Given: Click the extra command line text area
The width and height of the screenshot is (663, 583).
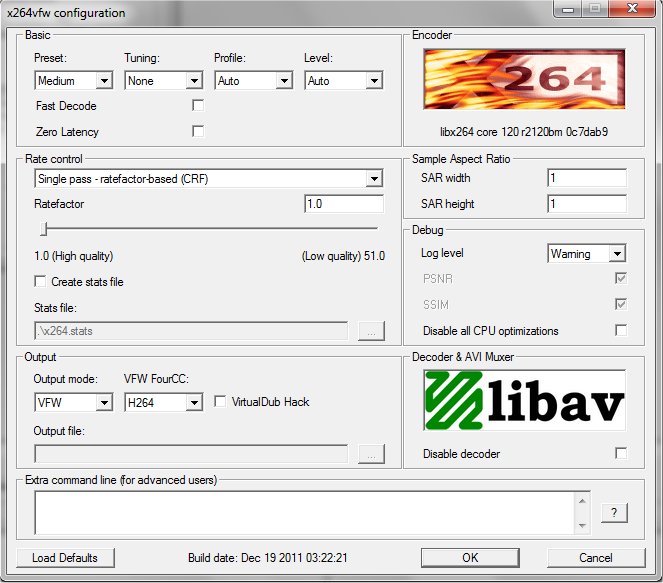Looking at the screenshot, I should point(304,513).
